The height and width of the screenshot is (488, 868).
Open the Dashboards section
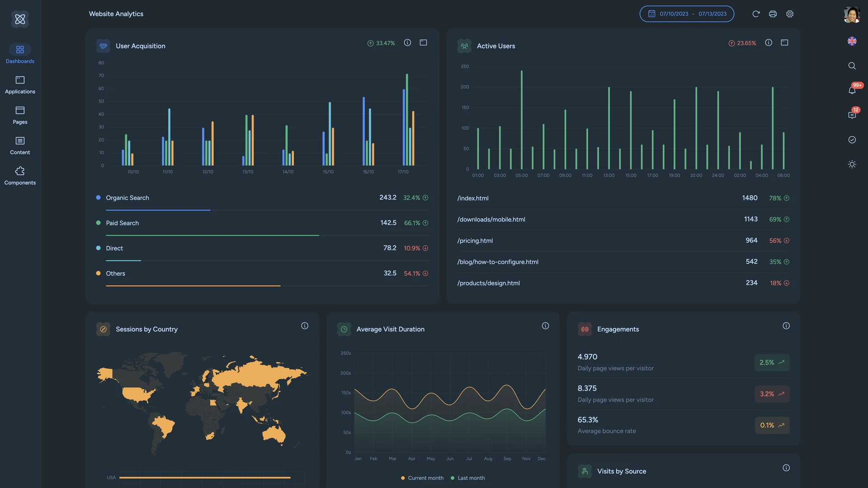click(20, 54)
